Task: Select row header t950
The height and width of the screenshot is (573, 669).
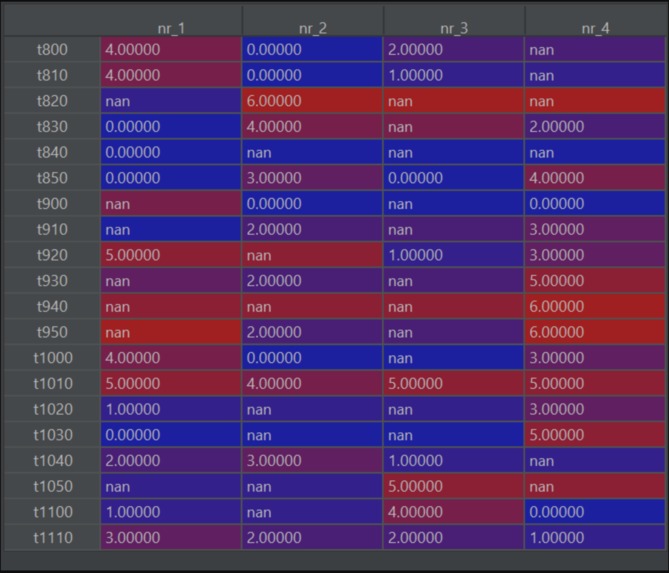Action: pyautogui.click(x=52, y=332)
